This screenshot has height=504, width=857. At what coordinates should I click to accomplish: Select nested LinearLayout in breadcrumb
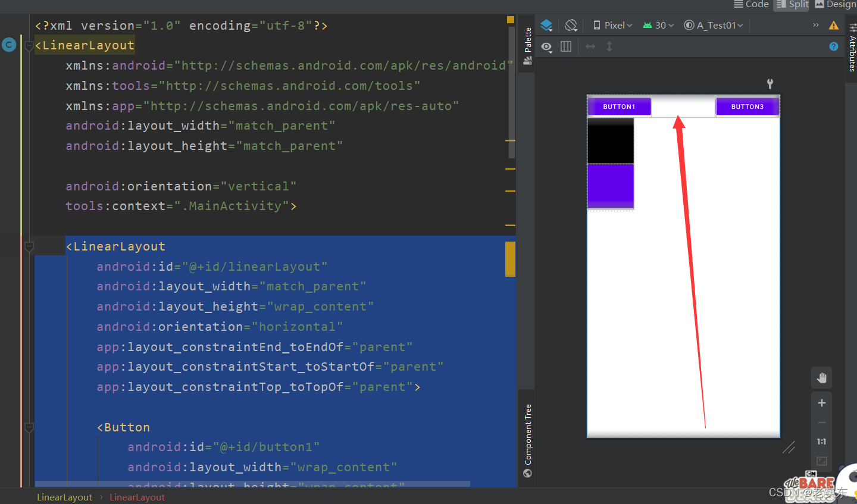(x=137, y=497)
